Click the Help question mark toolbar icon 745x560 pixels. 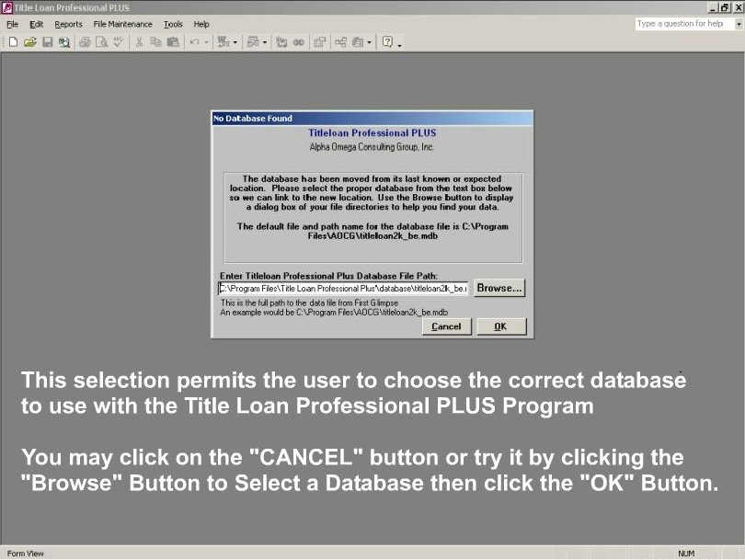(388, 42)
